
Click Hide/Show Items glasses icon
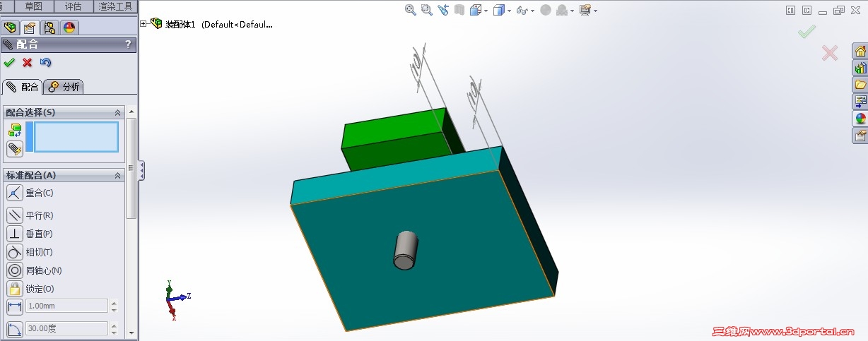522,10
